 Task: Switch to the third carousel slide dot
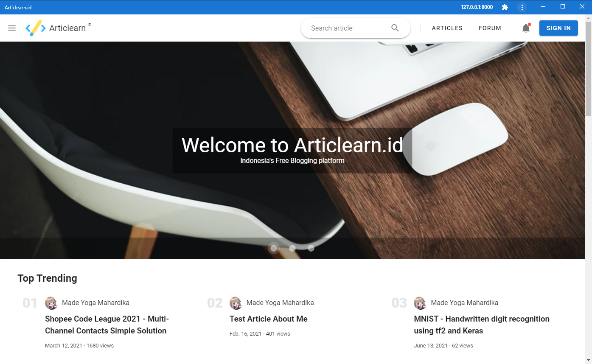[311, 248]
